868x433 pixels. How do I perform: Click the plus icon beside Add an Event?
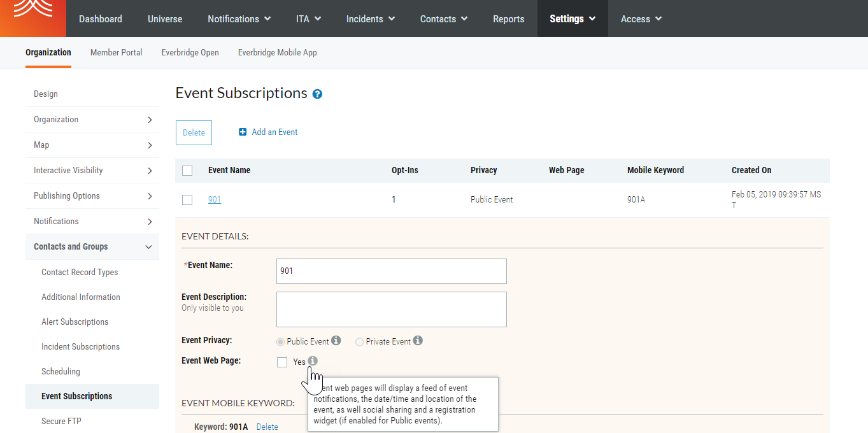pyautogui.click(x=243, y=132)
